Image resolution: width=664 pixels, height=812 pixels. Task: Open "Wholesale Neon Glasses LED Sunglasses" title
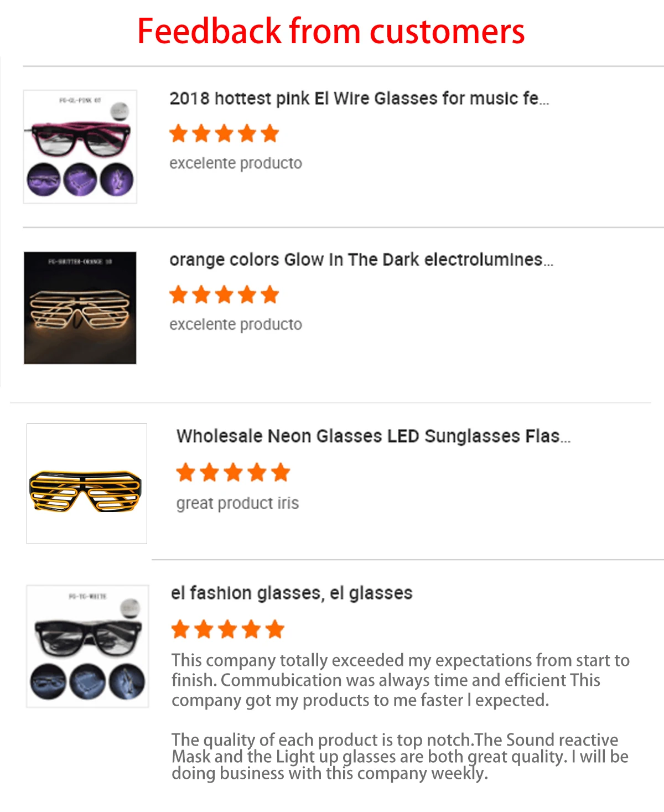point(373,436)
